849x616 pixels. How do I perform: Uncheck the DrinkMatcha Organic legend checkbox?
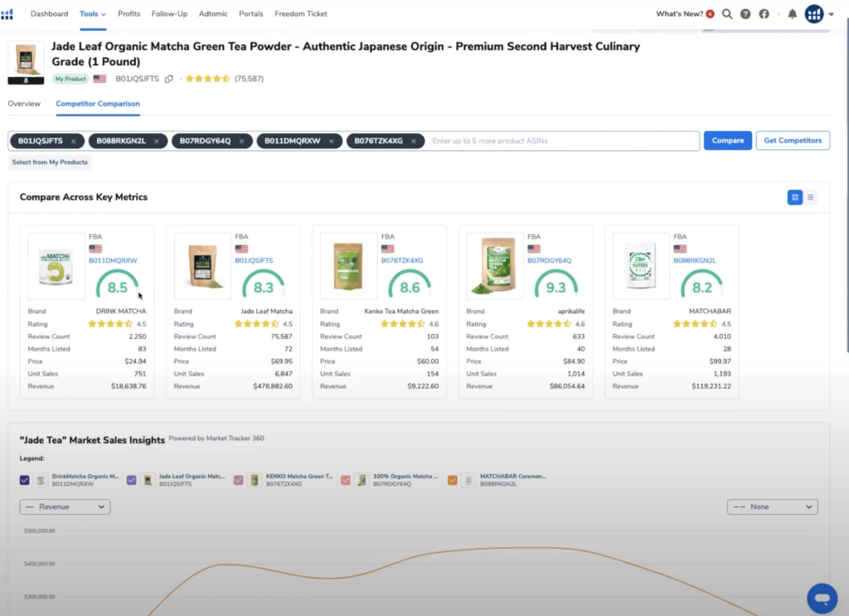pyautogui.click(x=25, y=479)
